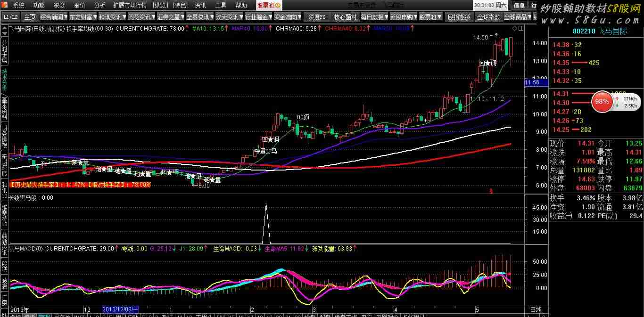Open the 全球指数 toolbar button
Screen dimensions: 644x317
pyautogui.click(x=488, y=16)
